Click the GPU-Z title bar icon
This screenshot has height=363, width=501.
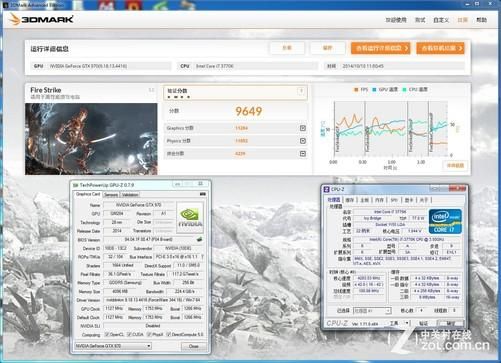(x=76, y=185)
